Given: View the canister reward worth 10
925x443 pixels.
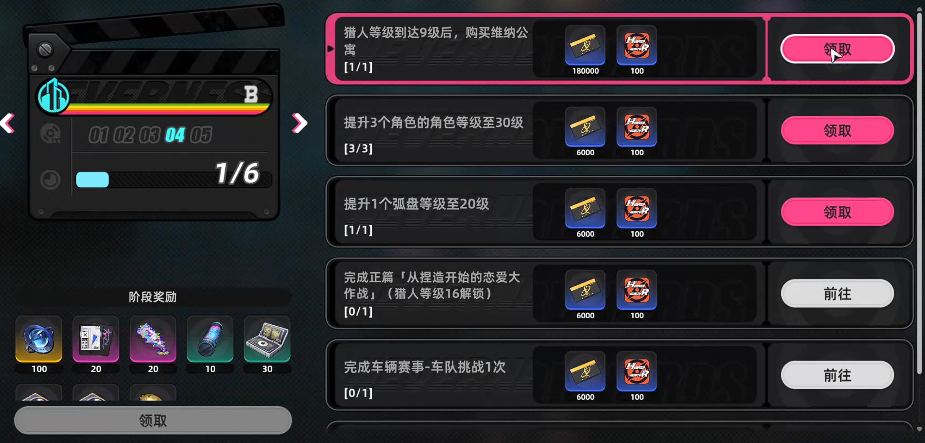Looking at the screenshot, I should coord(210,339).
